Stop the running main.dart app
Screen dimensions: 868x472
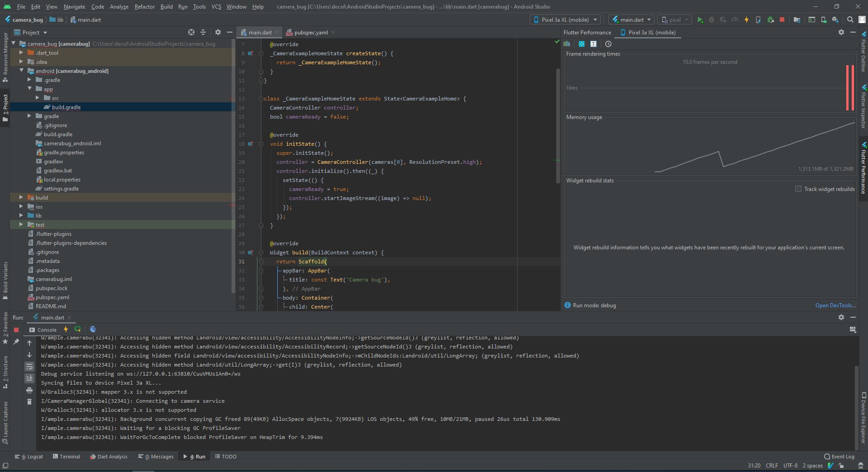pyautogui.click(x=782, y=19)
